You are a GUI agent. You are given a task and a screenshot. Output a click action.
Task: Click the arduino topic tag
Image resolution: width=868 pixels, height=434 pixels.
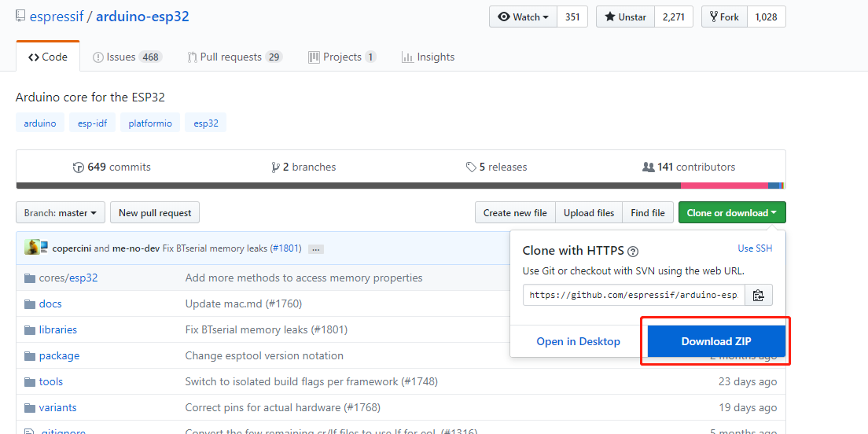40,123
